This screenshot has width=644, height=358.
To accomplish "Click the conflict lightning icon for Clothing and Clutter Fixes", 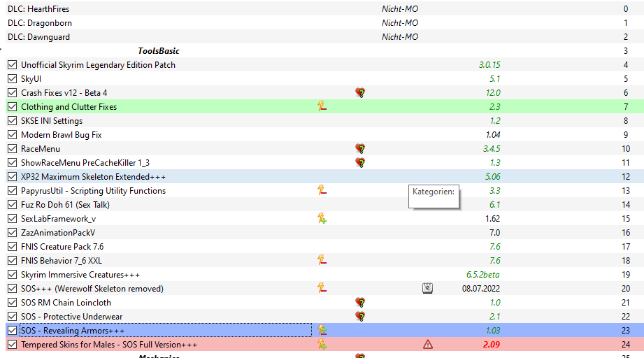I will [x=322, y=107].
